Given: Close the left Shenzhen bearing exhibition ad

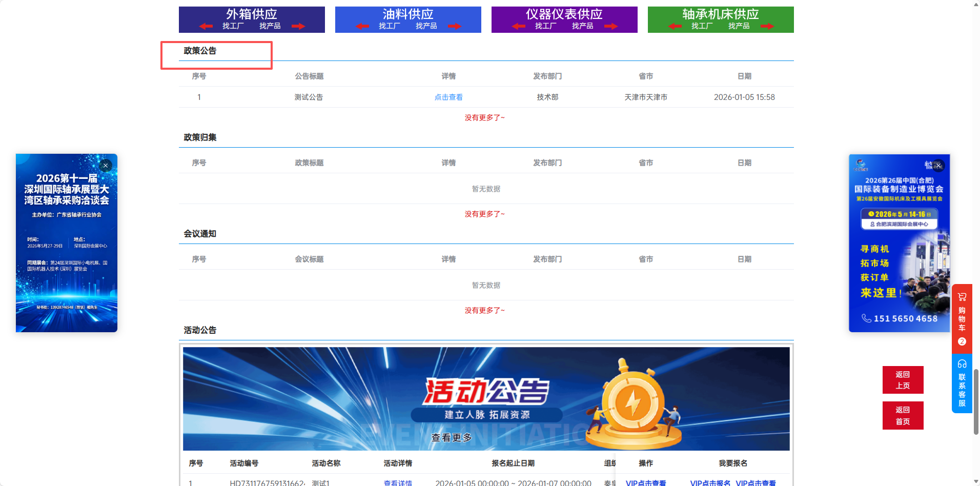Looking at the screenshot, I should tap(106, 166).
